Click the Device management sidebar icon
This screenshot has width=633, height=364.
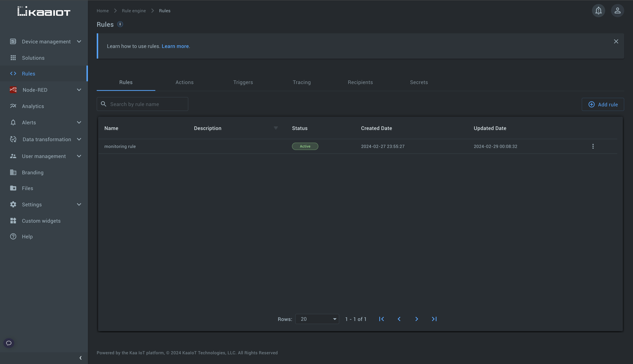click(13, 42)
